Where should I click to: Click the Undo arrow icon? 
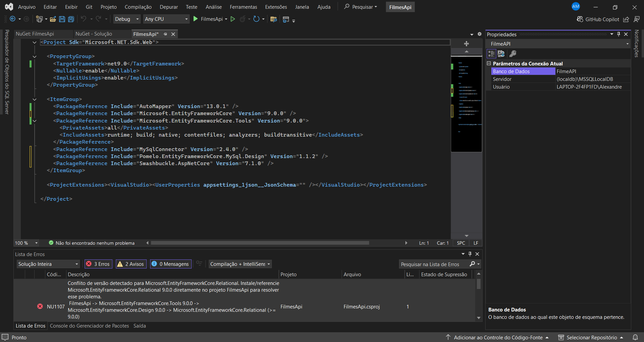(84, 19)
